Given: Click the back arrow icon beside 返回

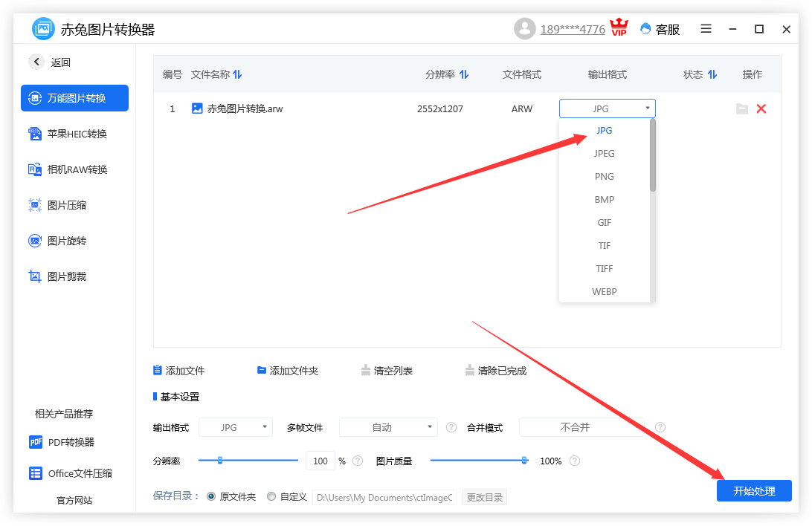Looking at the screenshot, I should [x=36, y=62].
